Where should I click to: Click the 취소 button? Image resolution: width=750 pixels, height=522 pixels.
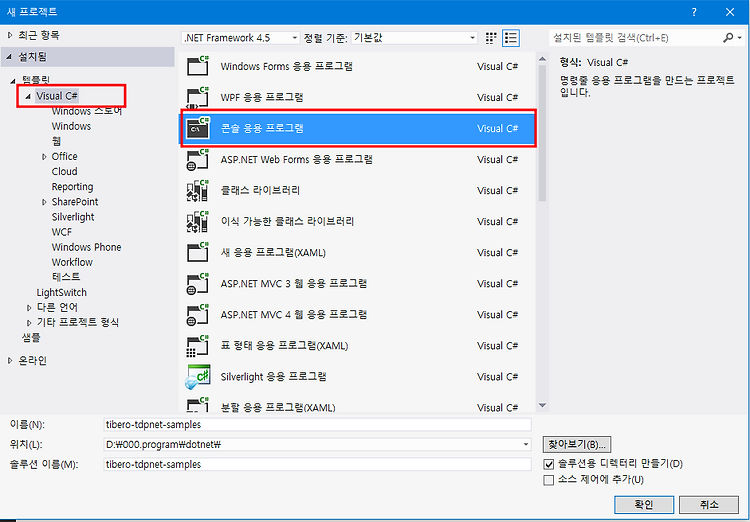point(709,504)
